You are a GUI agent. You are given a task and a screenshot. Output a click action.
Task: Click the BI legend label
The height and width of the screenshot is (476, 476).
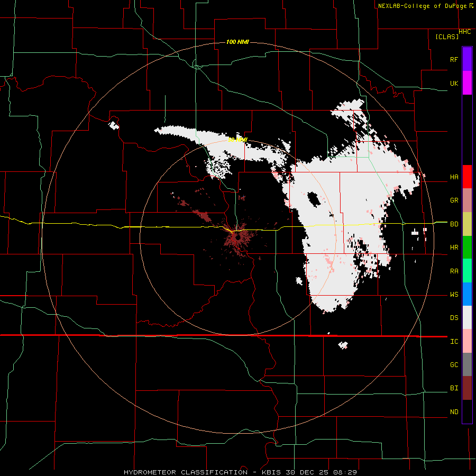coord(454,388)
